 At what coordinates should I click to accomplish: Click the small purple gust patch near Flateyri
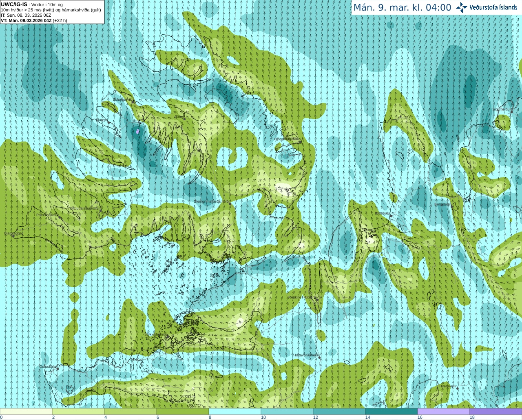pyautogui.click(x=138, y=131)
